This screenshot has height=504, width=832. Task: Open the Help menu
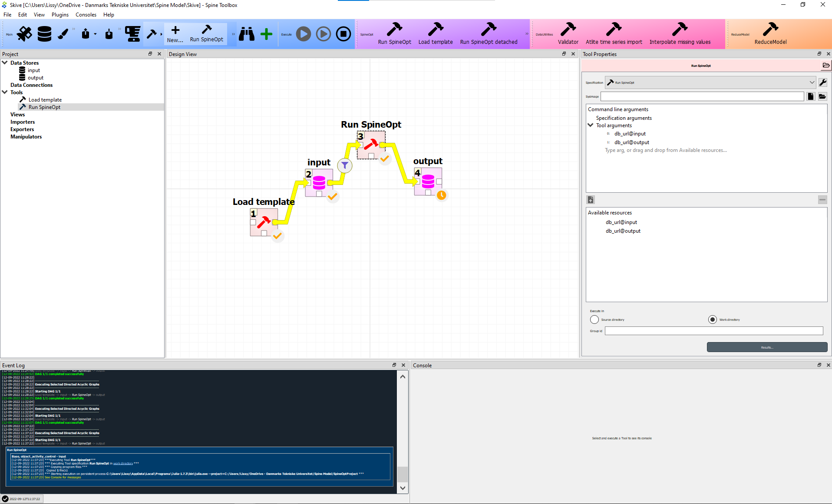[109, 14]
